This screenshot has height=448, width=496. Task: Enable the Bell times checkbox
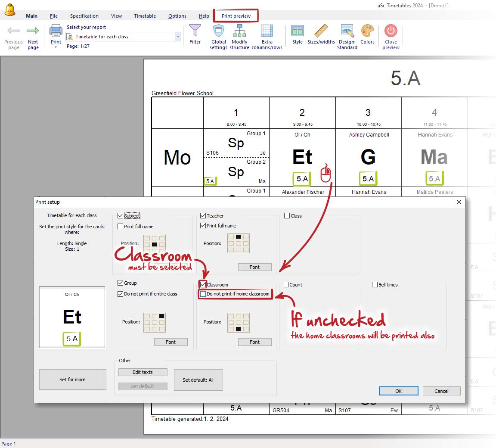click(x=375, y=284)
